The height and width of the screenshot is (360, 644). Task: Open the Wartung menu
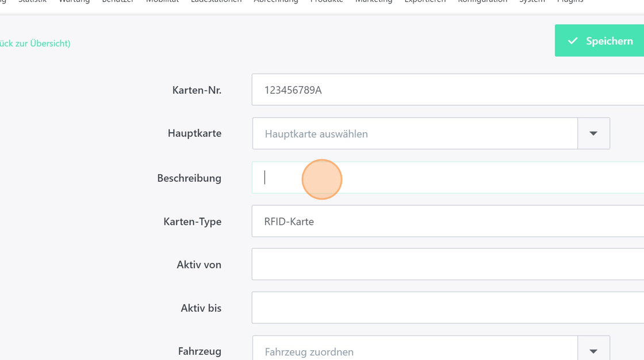click(x=74, y=2)
